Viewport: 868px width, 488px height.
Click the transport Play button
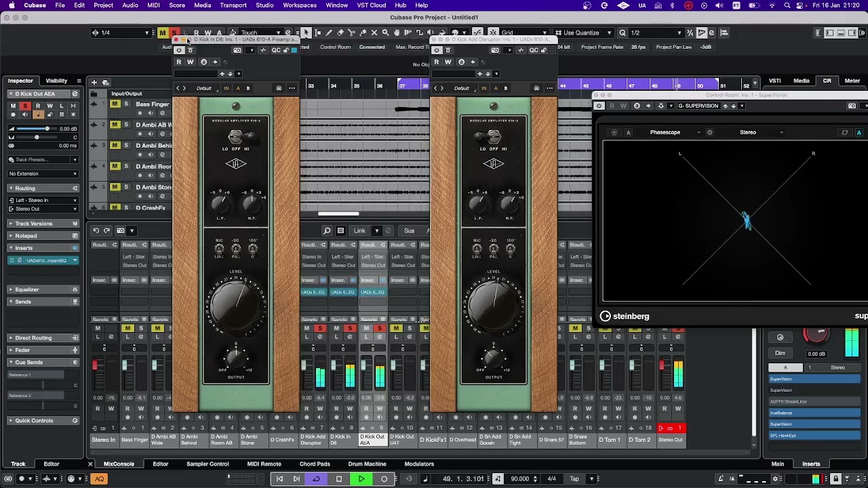[x=361, y=479]
